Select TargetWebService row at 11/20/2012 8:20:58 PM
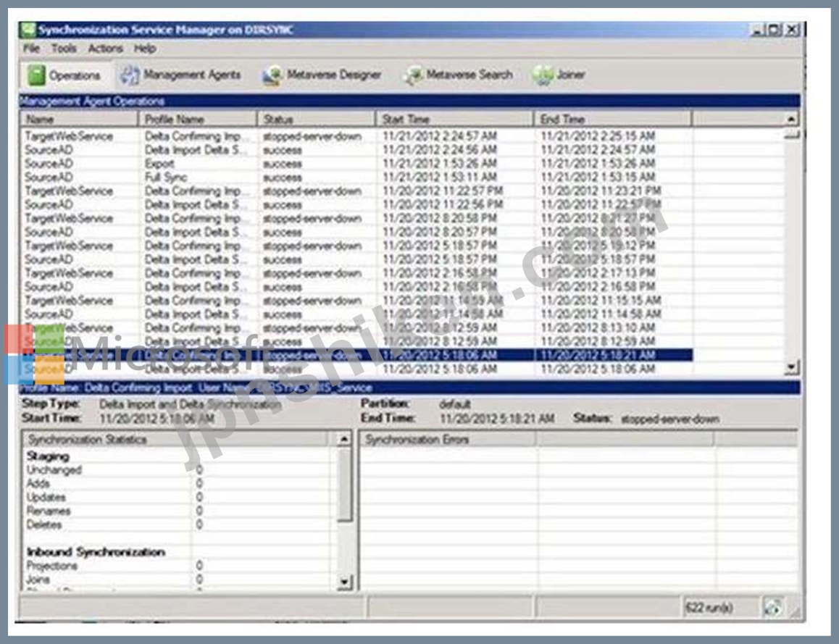This screenshot has width=839, height=644. click(356, 218)
